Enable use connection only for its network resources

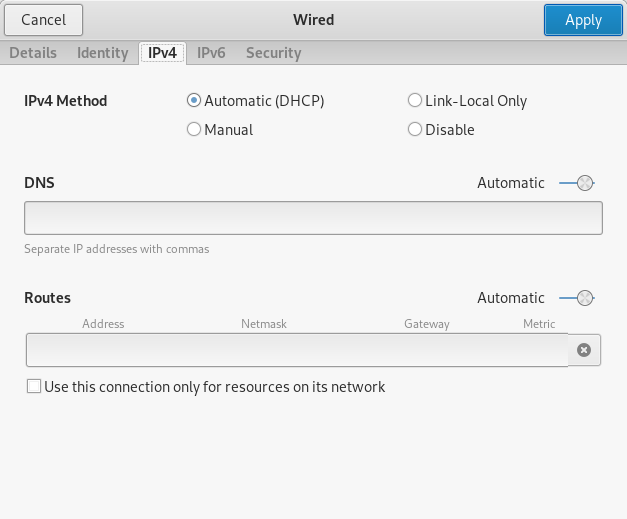click(x=35, y=387)
